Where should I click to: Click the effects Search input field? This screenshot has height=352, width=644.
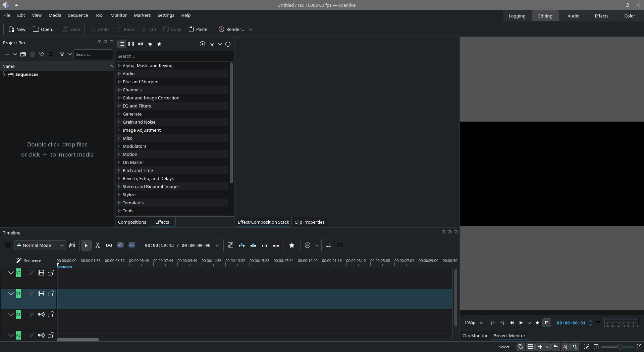point(174,56)
